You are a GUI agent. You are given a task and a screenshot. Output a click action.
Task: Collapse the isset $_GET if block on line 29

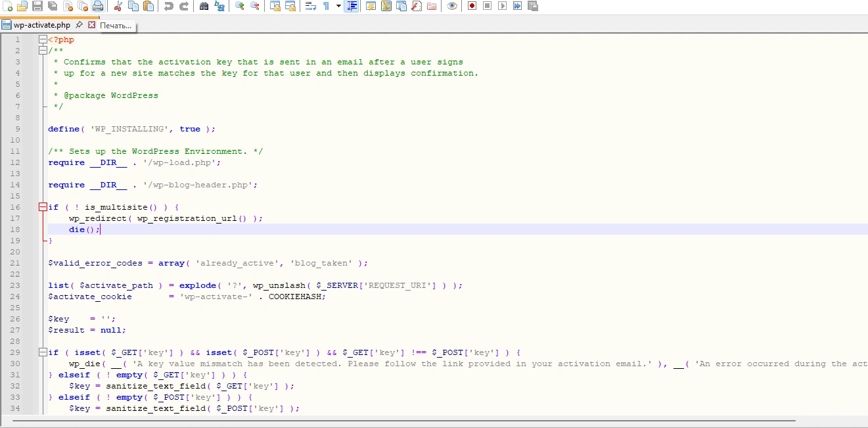click(x=43, y=352)
